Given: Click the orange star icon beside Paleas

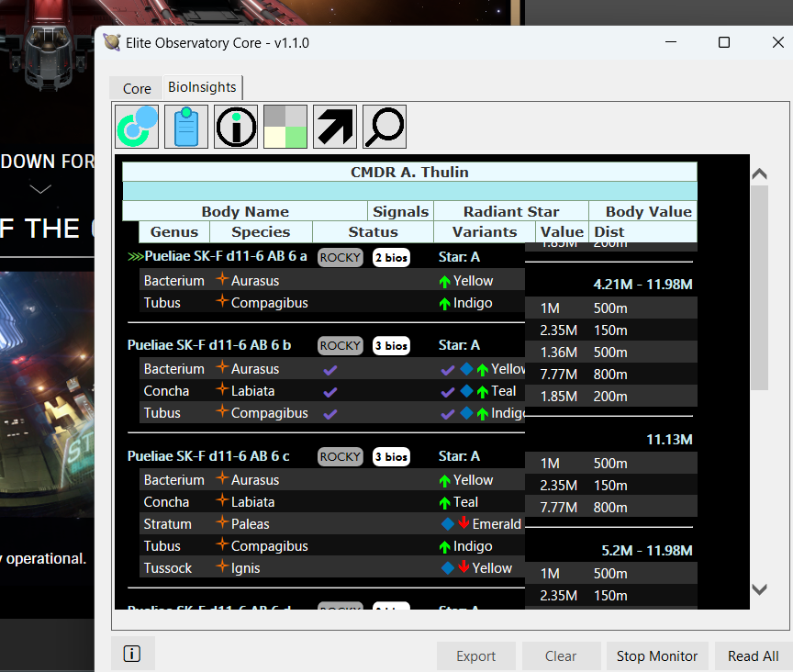Looking at the screenshot, I should click(222, 522).
